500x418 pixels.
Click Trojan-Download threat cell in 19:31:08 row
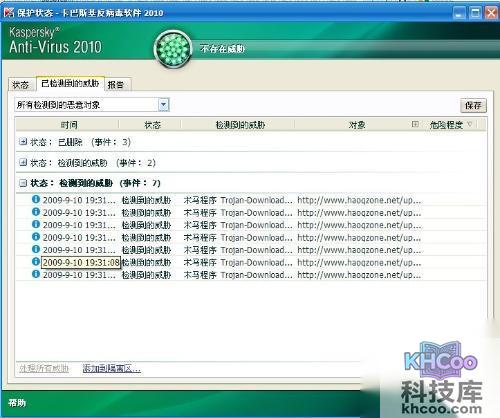(x=238, y=263)
